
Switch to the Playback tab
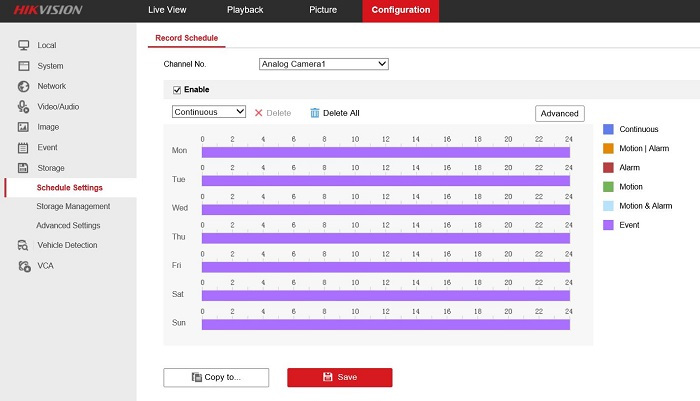point(245,10)
